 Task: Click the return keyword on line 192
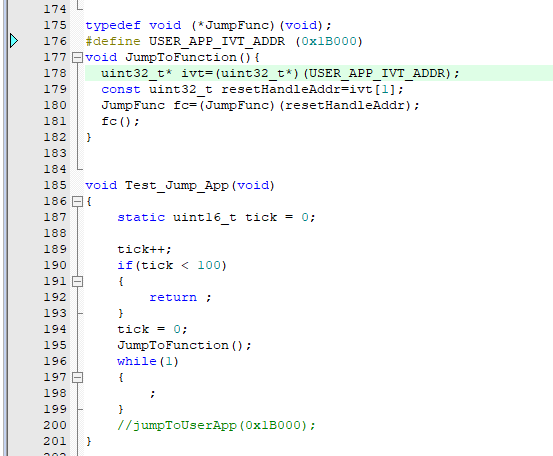coord(173,297)
